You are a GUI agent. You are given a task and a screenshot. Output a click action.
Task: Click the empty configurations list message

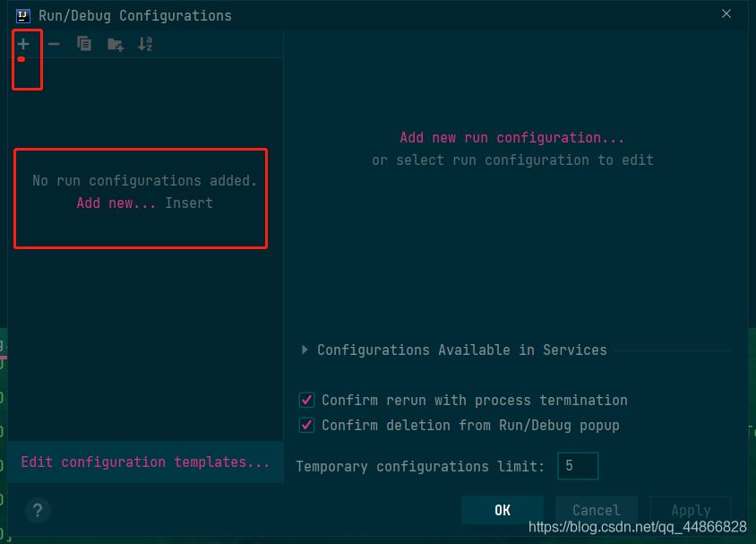144,180
